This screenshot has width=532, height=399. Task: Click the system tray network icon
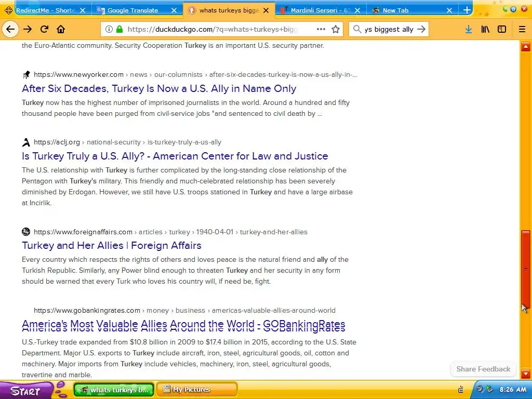[x=489, y=389]
